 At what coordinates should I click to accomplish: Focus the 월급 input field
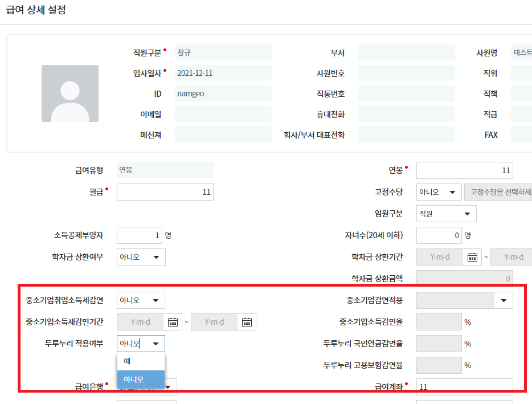click(x=165, y=192)
